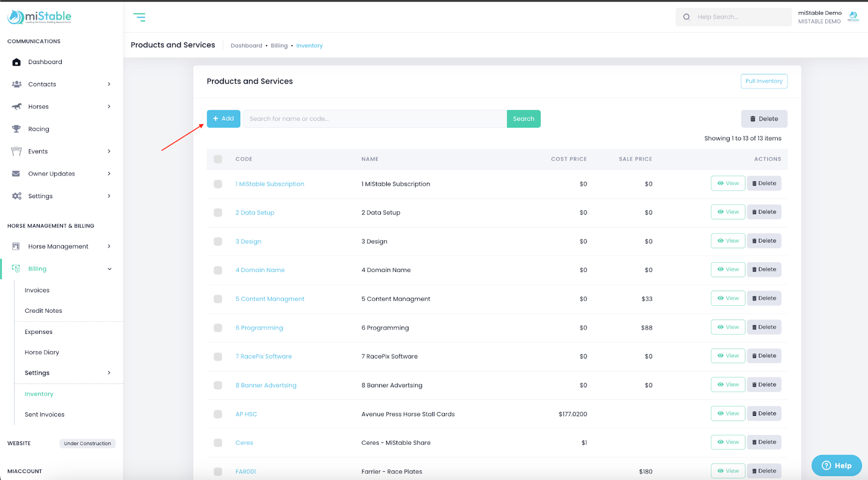This screenshot has height=480, width=868.
Task: Select Inventory in the Billing menu
Action: (39, 394)
